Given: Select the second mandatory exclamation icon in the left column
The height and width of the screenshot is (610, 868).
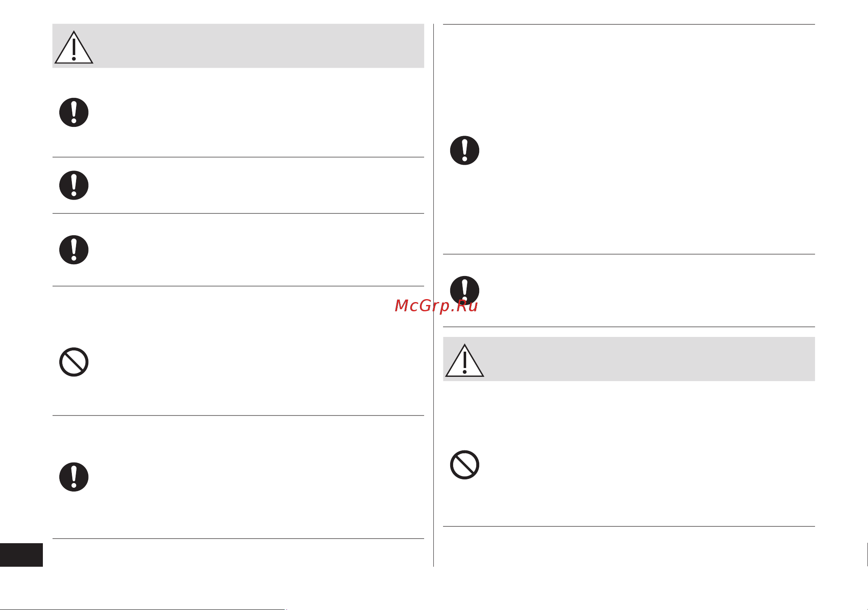Looking at the screenshot, I should coord(74,185).
